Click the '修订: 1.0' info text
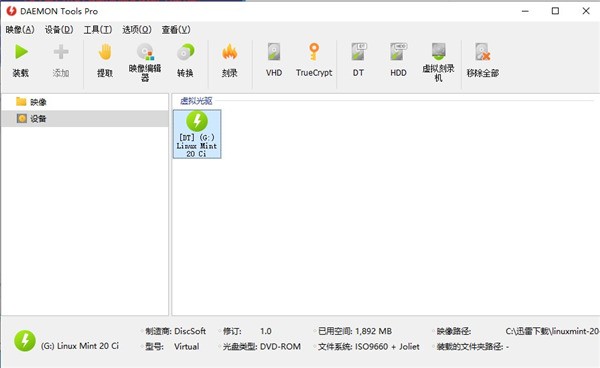This screenshot has width=600, height=368. click(247, 331)
